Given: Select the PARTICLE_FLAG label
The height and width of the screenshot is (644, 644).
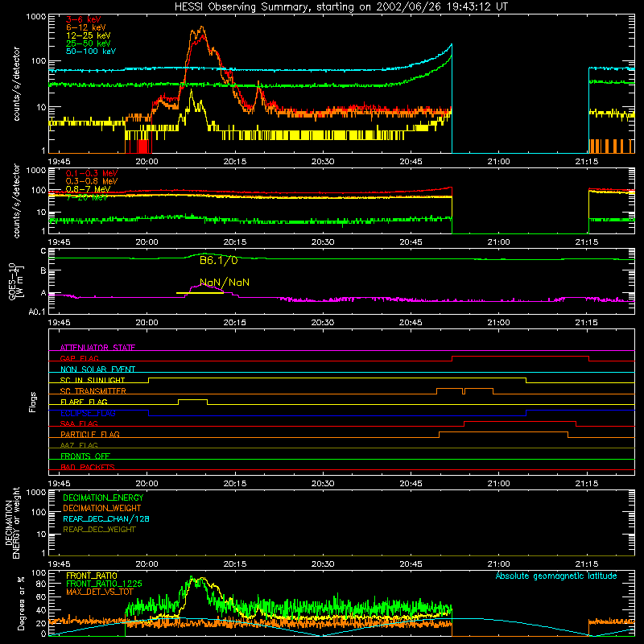Looking at the screenshot, I should tap(90, 434).
